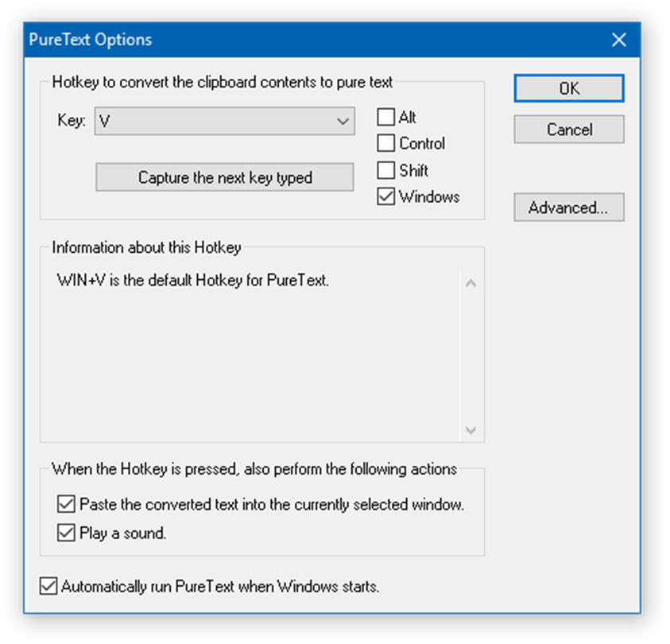Click the WIN+V default Hotkey info text
This screenshot has height=644, width=670.
coord(192,281)
